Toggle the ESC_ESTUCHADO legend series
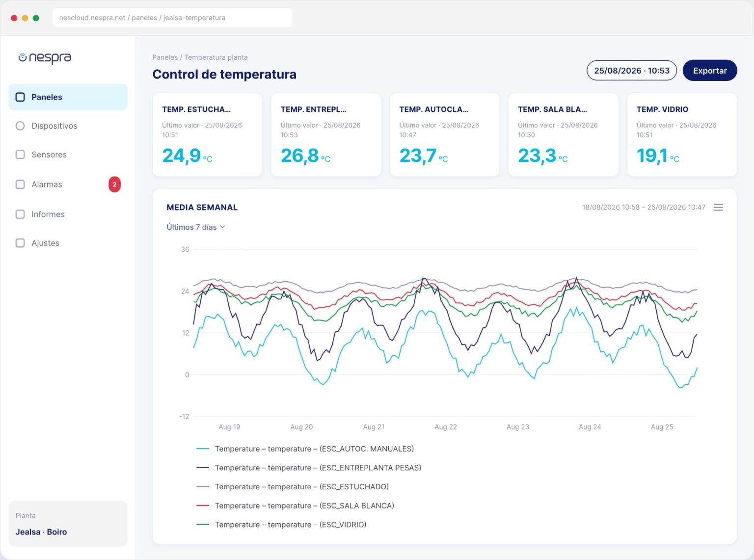The height and width of the screenshot is (560, 754). point(293,487)
